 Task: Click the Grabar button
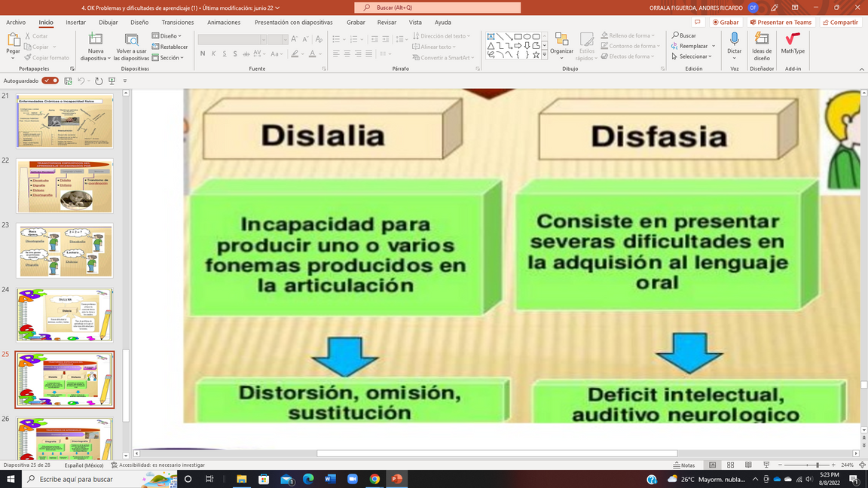(x=726, y=22)
